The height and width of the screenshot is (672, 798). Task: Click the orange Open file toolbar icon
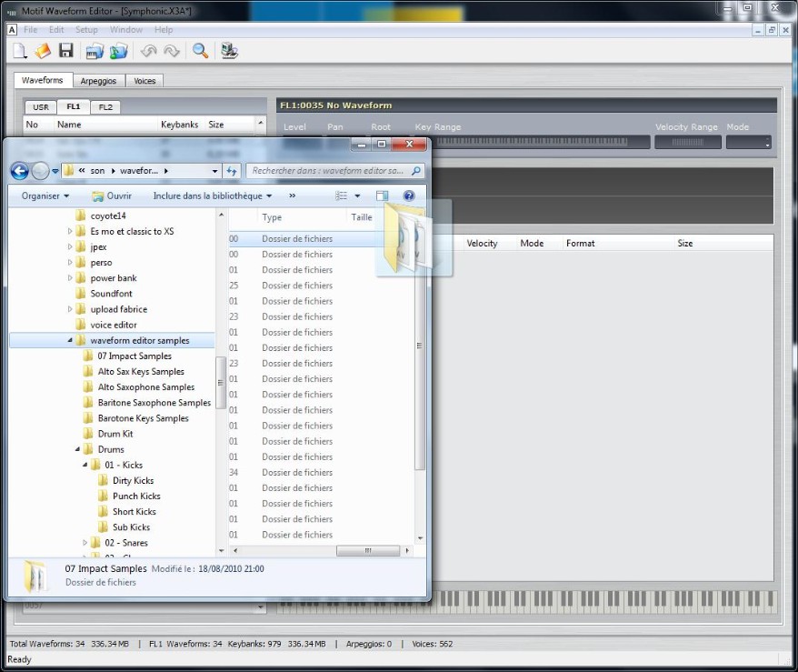[43, 51]
